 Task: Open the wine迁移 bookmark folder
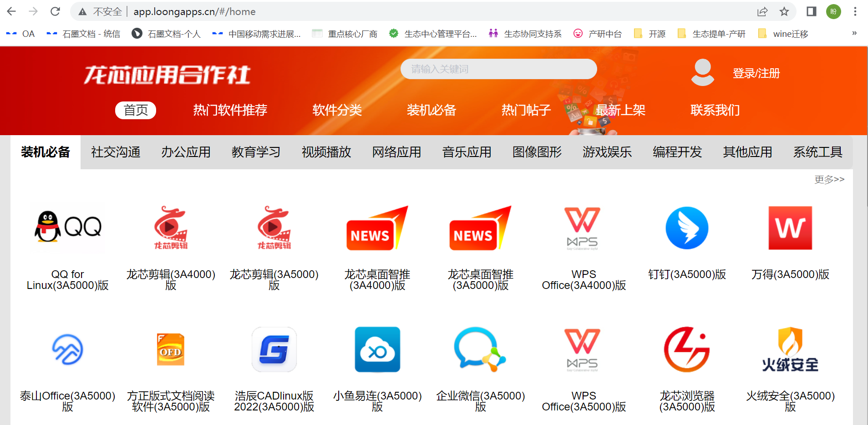[x=783, y=34]
